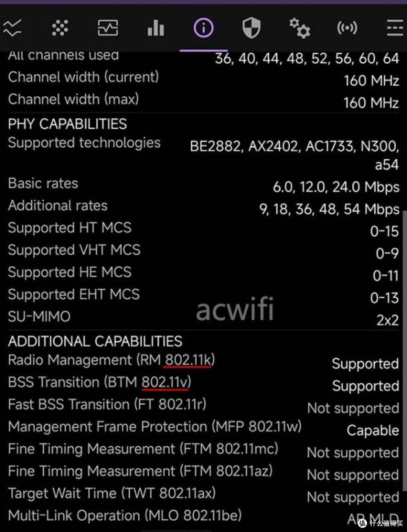The height and width of the screenshot is (532, 407).
Task: Select the signal beacon broadcast icon
Action: (x=347, y=28)
